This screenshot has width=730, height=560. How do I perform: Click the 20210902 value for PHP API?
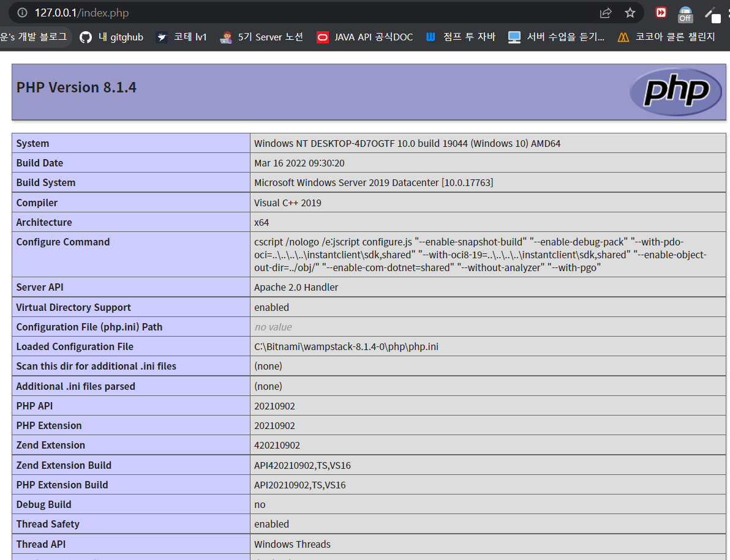pos(274,406)
